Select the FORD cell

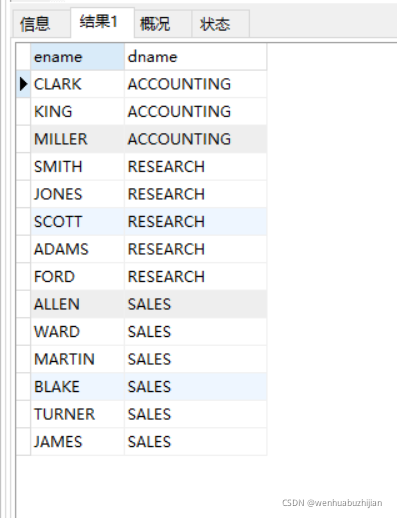click(x=77, y=277)
